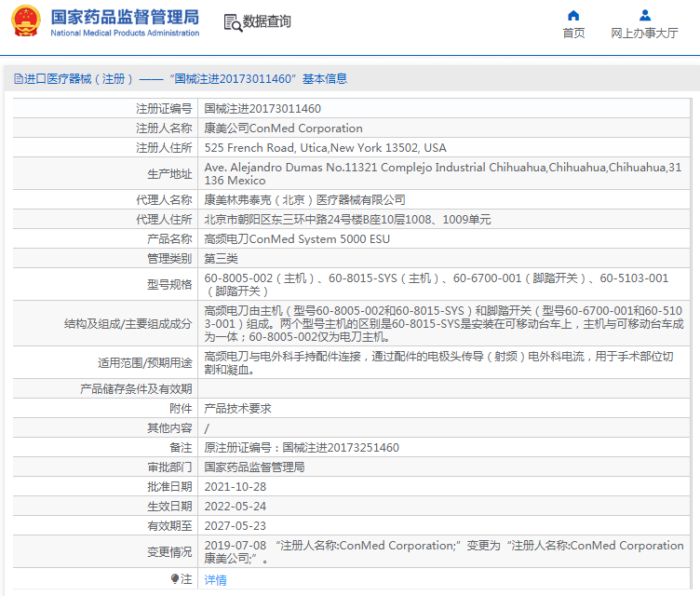700x596 pixels.
Task: Click the document icon before 进口医疗器械
Action: click(18, 79)
